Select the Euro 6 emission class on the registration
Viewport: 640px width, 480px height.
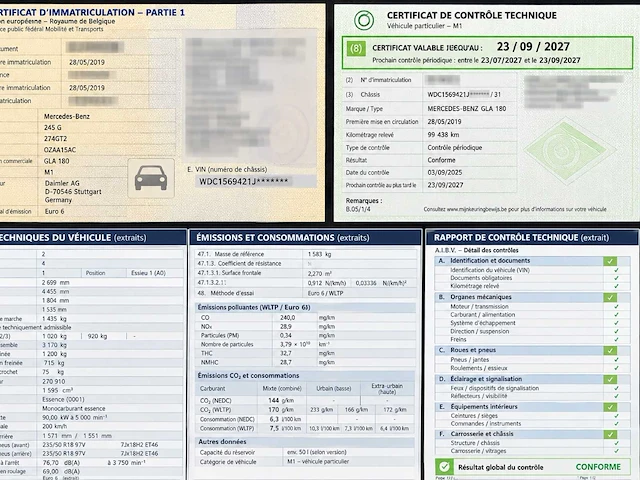click(54, 211)
